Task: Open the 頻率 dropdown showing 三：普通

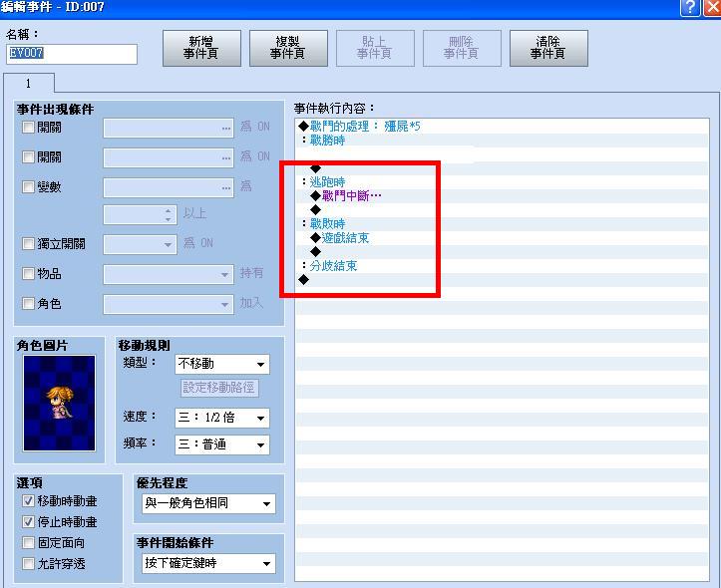Action: tap(222, 444)
